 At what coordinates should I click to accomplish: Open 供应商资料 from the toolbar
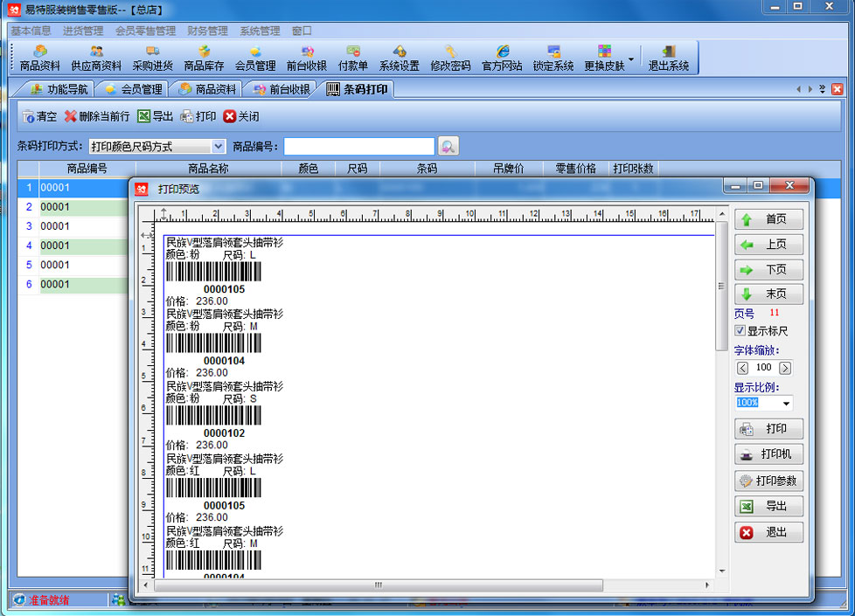point(96,58)
